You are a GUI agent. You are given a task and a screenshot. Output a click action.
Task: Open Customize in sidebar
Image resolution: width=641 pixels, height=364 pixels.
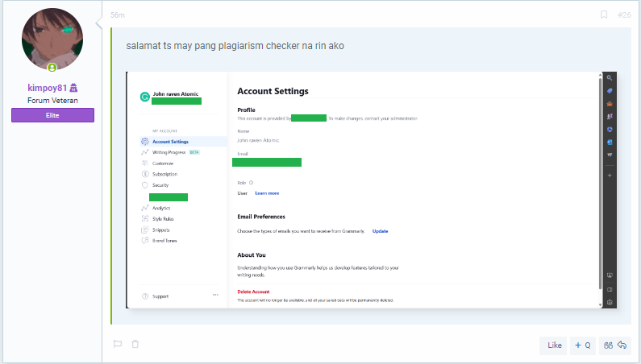[163, 163]
